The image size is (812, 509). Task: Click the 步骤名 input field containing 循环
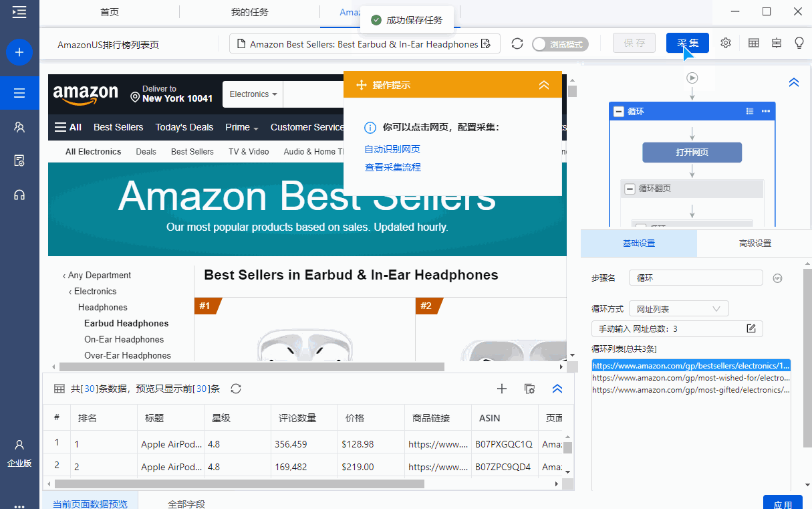(697, 278)
